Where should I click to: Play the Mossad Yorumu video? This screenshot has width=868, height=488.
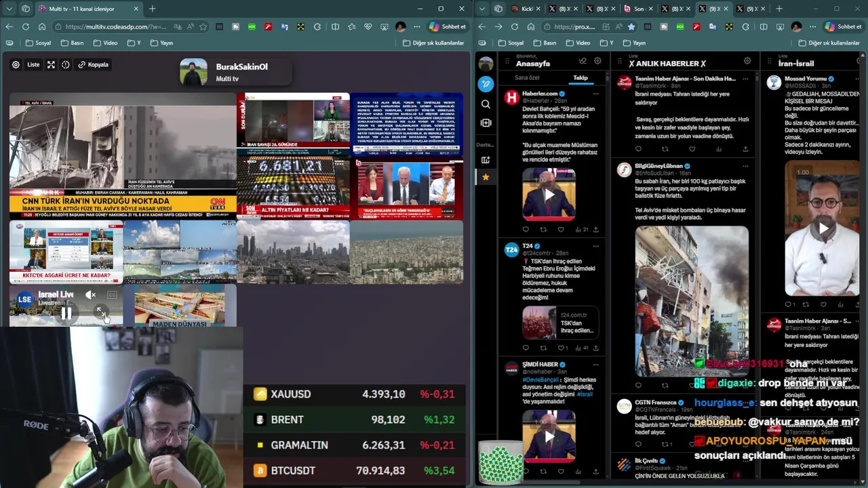[x=823, y=228]
